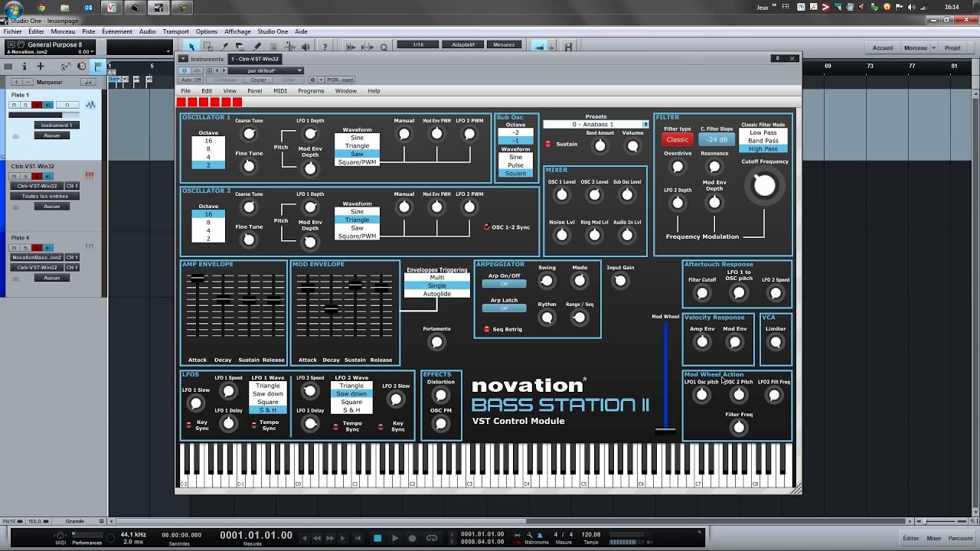Expand the Morceau dropdown at top right
The image size is (980, 551).
click(x=920, y=47)
